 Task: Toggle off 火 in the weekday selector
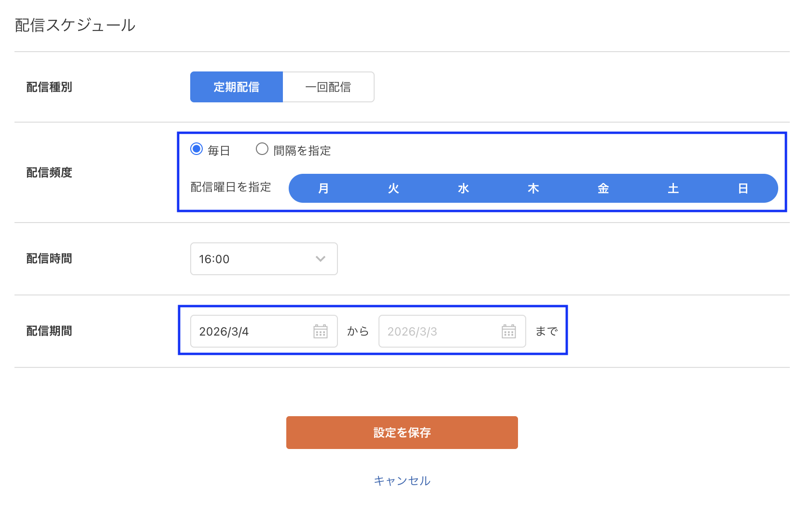(393, 188)
